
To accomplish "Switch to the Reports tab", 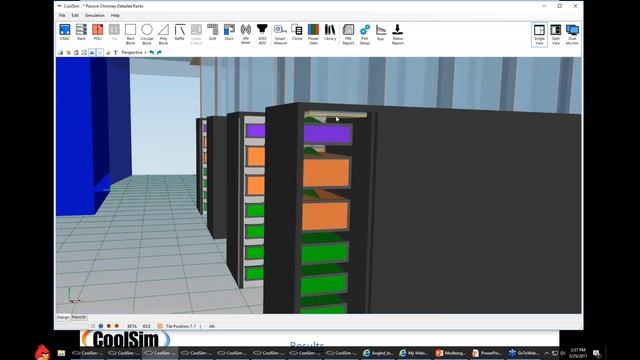I will [79, 317].
